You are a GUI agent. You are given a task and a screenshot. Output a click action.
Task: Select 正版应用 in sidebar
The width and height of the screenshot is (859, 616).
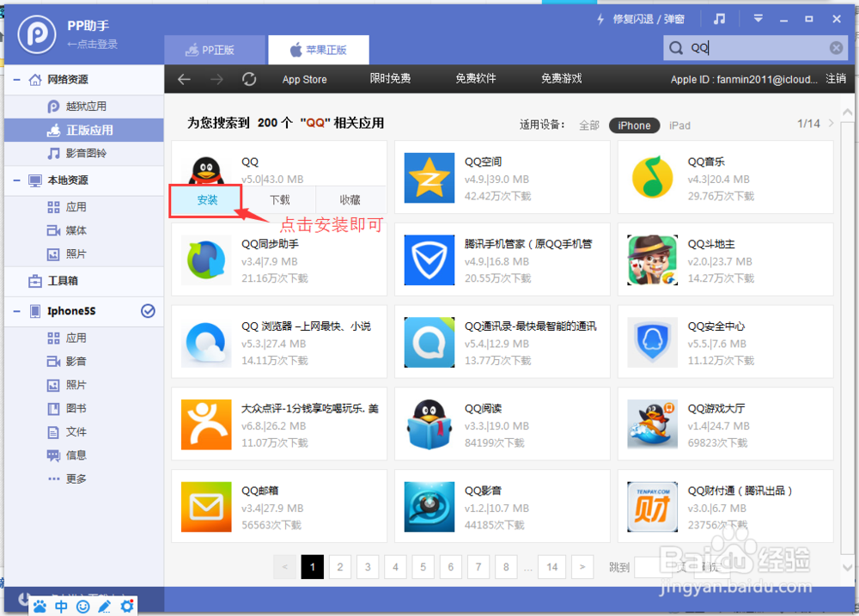click(x=84, y=130)
